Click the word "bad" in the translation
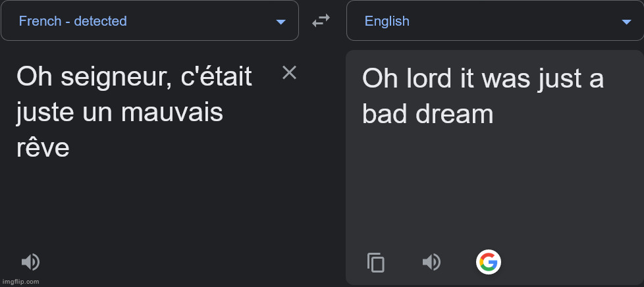The height and width of the screenshot is (287, 644). tap(385, 115)
